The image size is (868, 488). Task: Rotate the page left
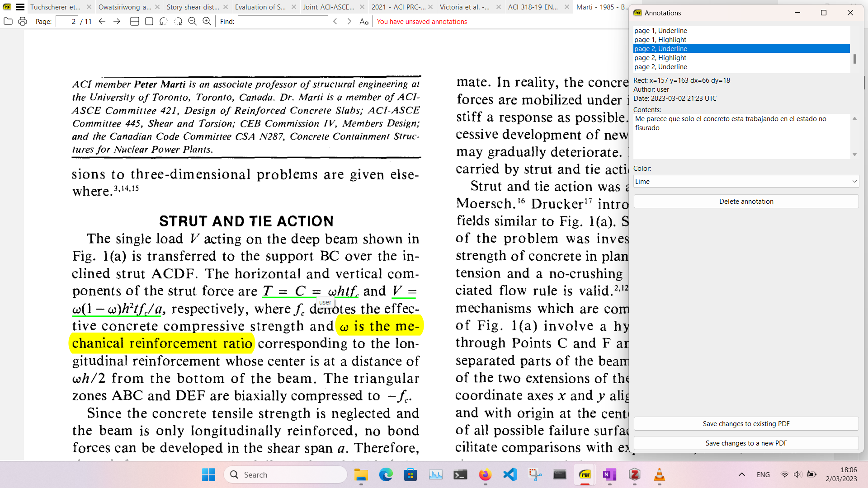[164, 21]
